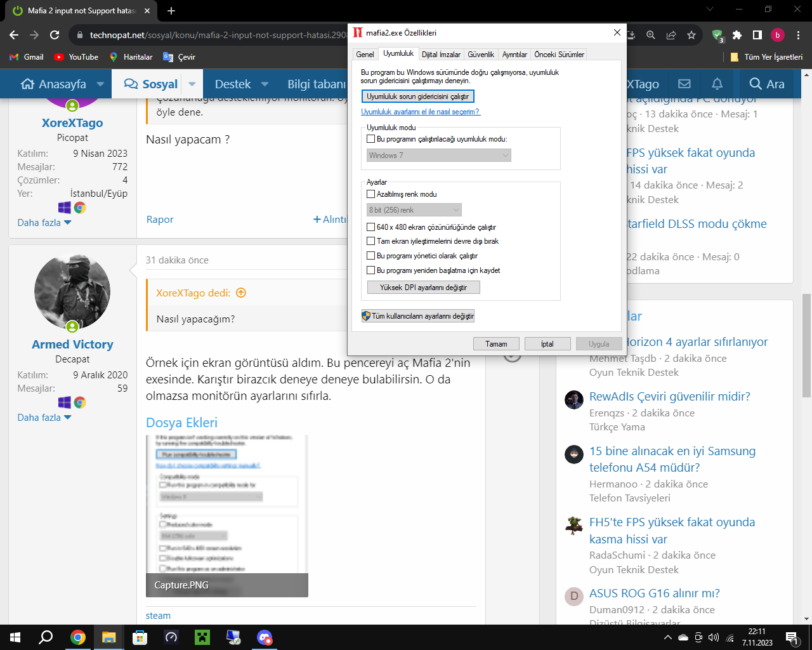Switch to Dijital İmzalar tab

[441, 55]
